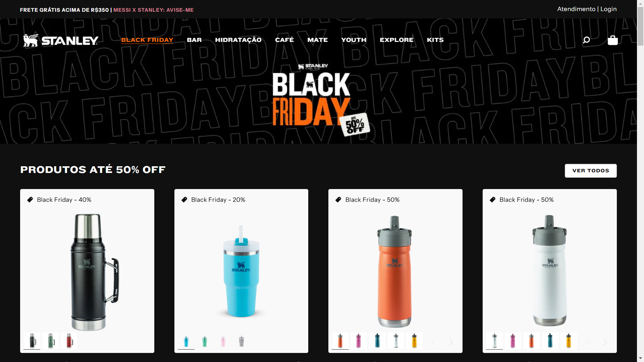Viewport: 644px width, 362px height.
Task: Open the shopping bag cart icon
Action: [x=613, y=40]
